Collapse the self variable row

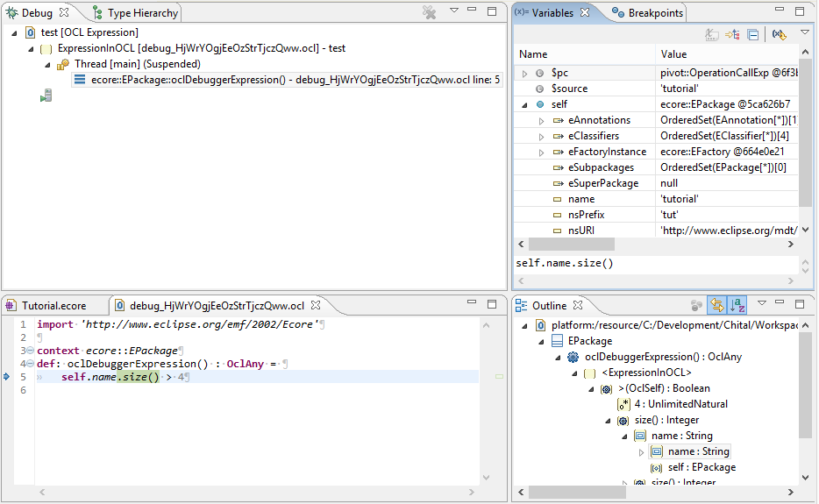pos(524,105)
